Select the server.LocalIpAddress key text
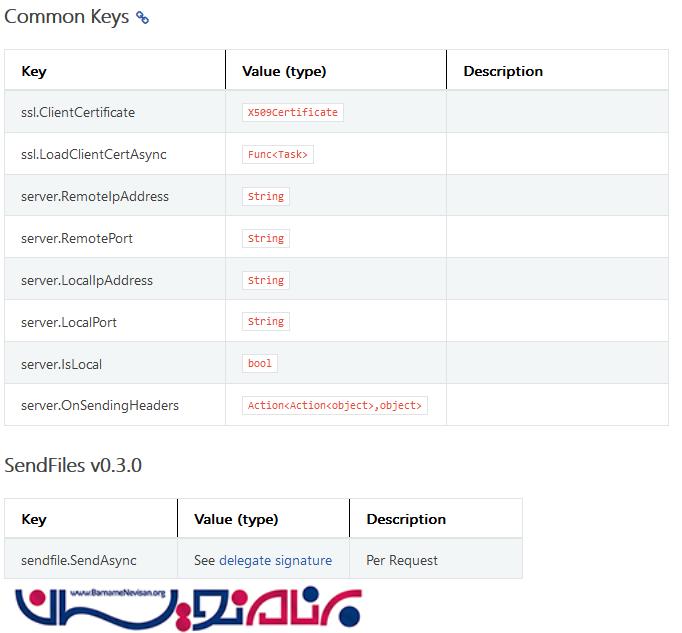This screenshot has height=633, width=682. pyautogui.click(x=87, y=281)
